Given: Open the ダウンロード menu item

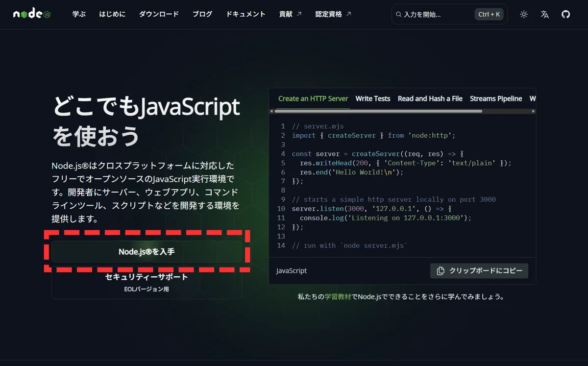Looking at the screenshot, I should 159,14.
